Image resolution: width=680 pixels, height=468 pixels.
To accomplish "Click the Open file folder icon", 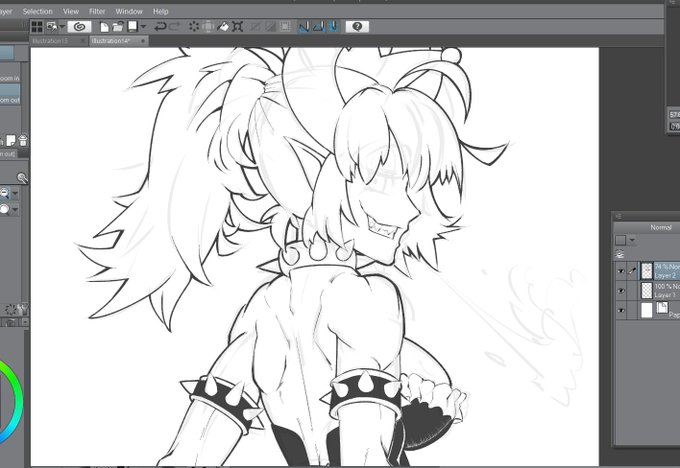I will [x=118, y=27].
